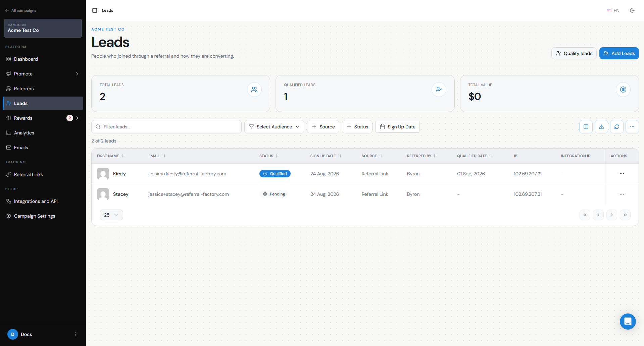Open actions menu for Stacey

(622, 194)
